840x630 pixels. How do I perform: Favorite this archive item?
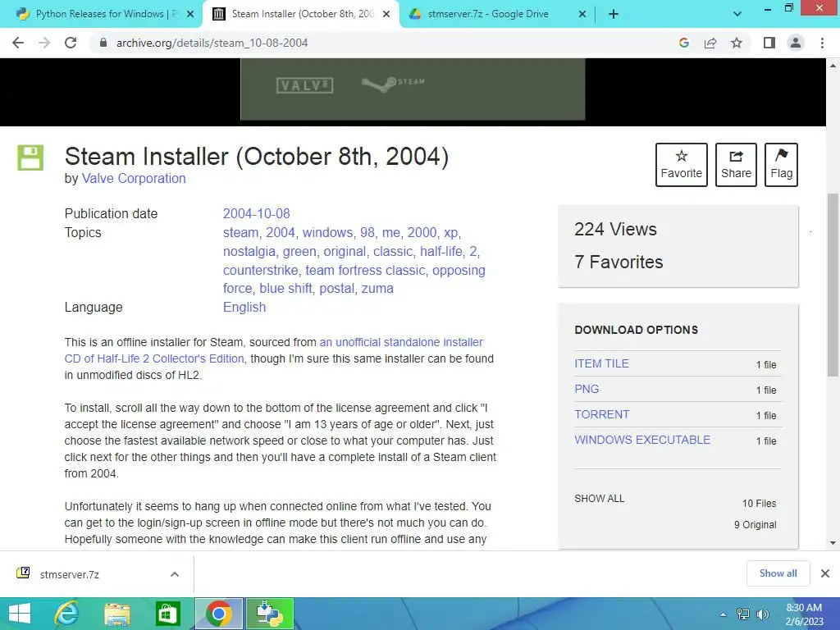(x=682, y=165)
